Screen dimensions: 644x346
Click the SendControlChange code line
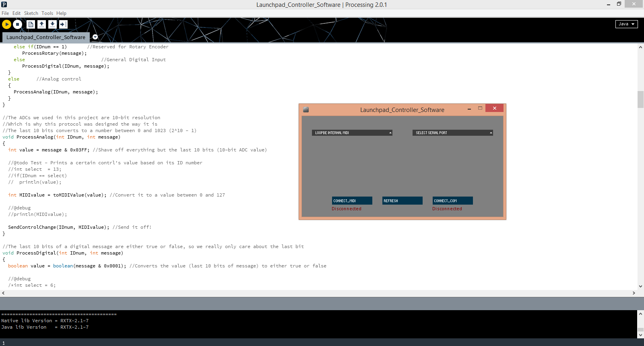tap(80, 227)
